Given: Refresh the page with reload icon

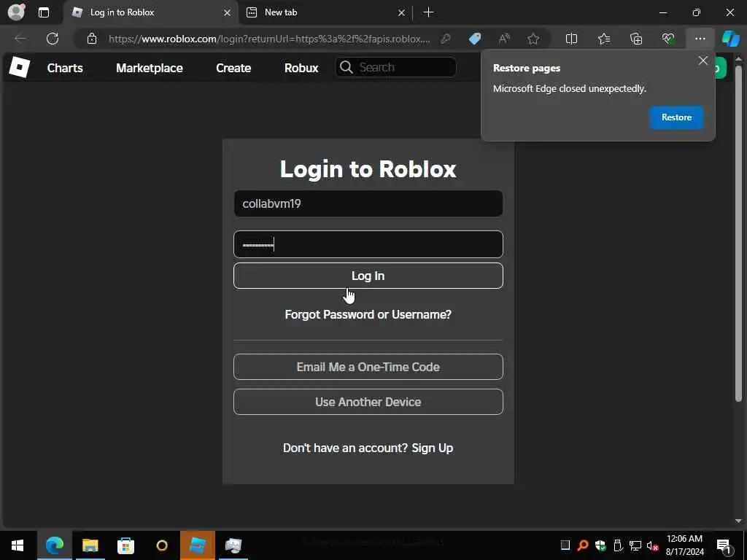Looking at the screenshot, I should (53, 39).
